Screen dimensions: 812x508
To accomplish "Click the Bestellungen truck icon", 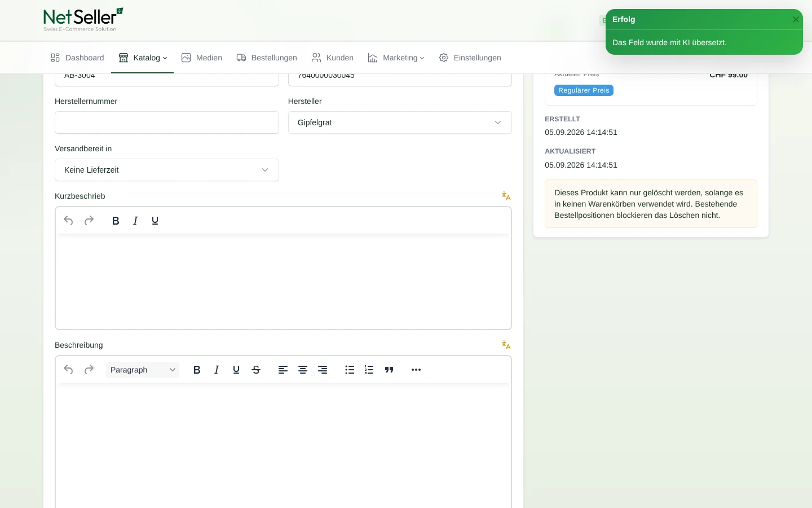I will [x=241, y=58].
